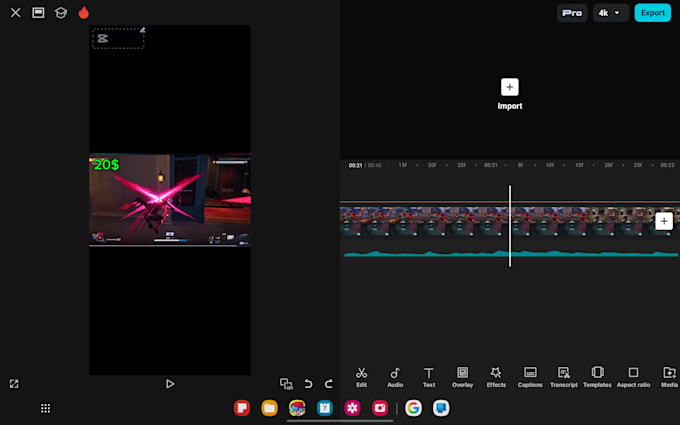Redo the last action

click(329, 384)
